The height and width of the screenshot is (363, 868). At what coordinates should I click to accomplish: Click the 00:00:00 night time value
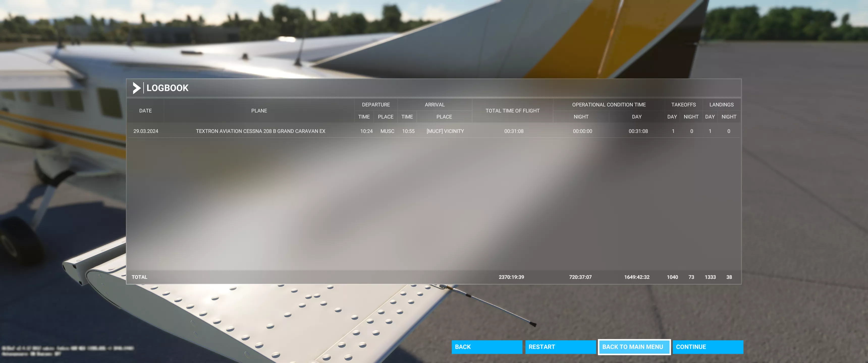(582, 131)
